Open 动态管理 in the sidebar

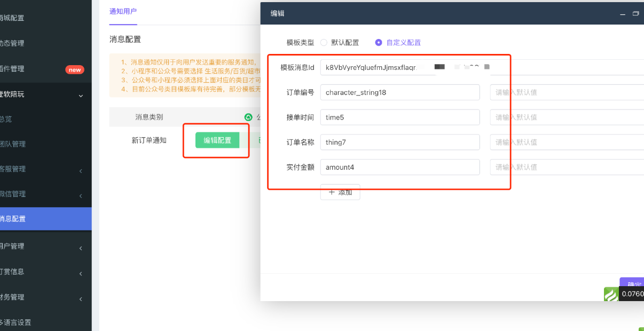[45, 43]
